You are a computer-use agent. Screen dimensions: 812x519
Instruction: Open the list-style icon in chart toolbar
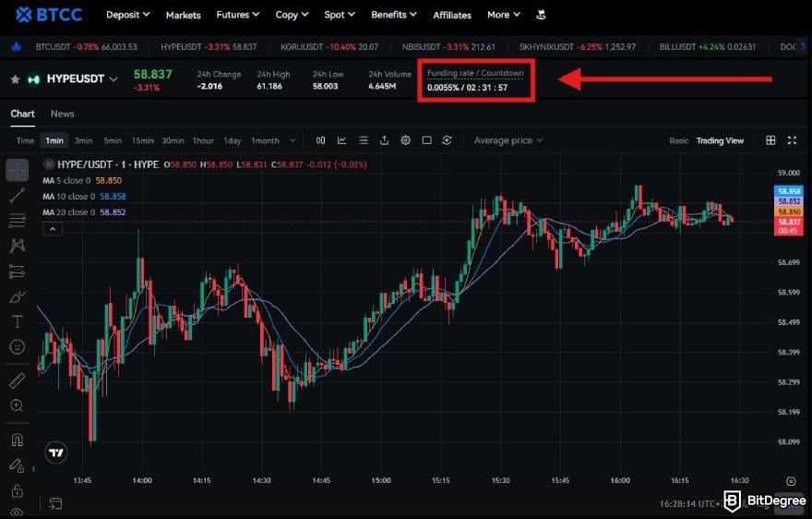363,140
